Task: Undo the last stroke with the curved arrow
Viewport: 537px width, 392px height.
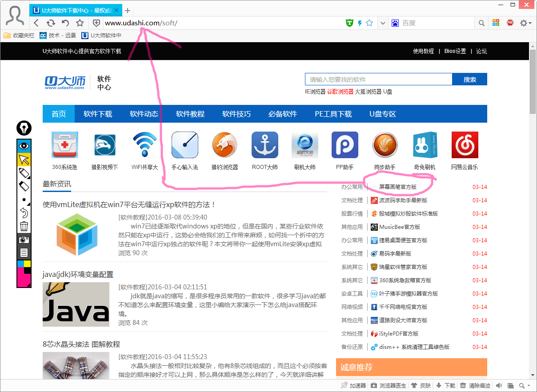Action: click(24, 213)
